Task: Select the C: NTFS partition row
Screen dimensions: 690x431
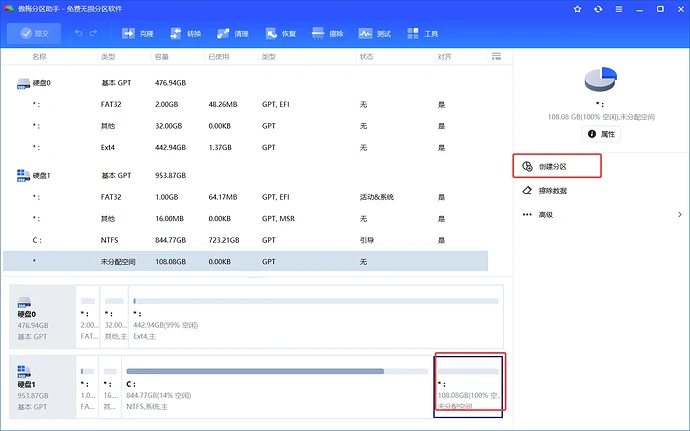Action: tap(245, 240)
